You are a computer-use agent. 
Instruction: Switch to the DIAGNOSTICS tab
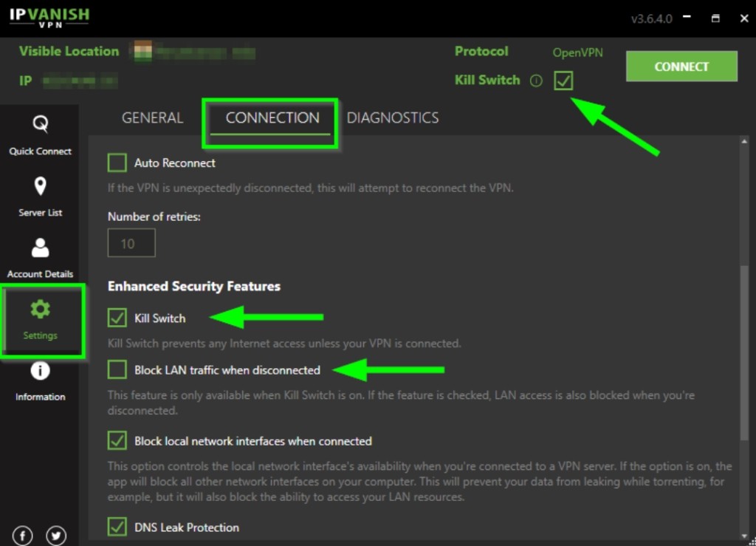point(393,117)
